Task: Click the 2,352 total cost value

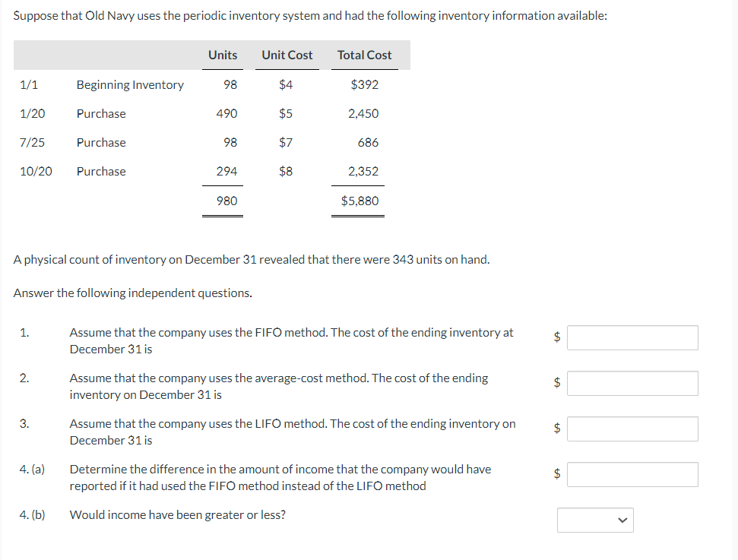Action: click(363, 171)
